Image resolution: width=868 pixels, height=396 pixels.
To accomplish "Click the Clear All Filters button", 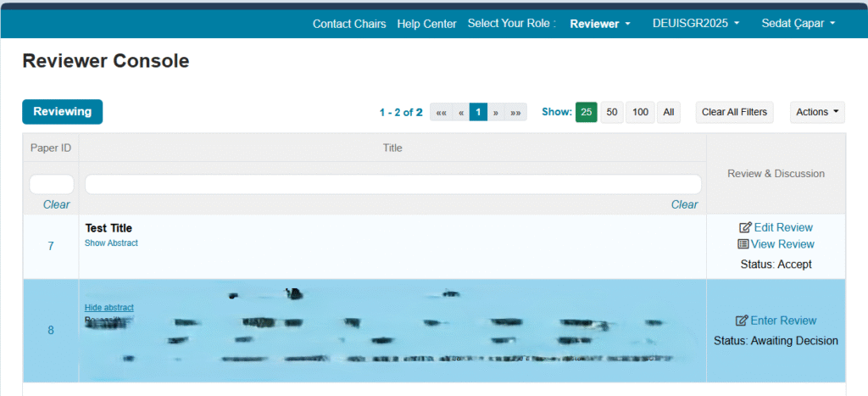I will pyautogui.click(x=734, y=112).
